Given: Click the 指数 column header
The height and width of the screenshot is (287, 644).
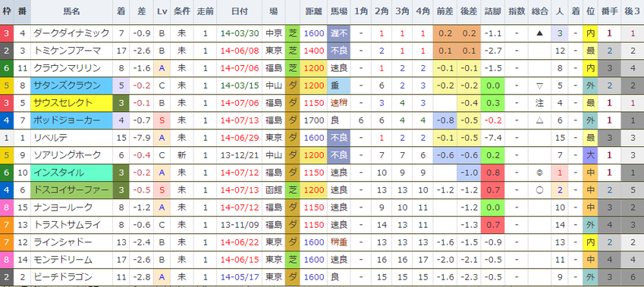Looking at the screenshot, I should [x=517, y=11].
